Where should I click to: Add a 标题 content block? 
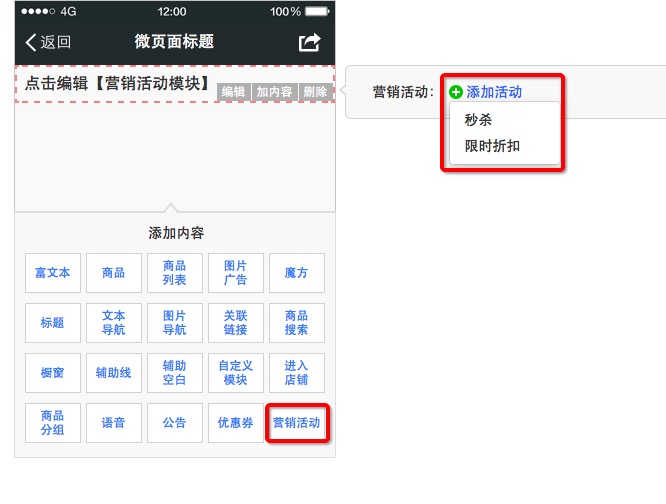[x=53, y=323]
